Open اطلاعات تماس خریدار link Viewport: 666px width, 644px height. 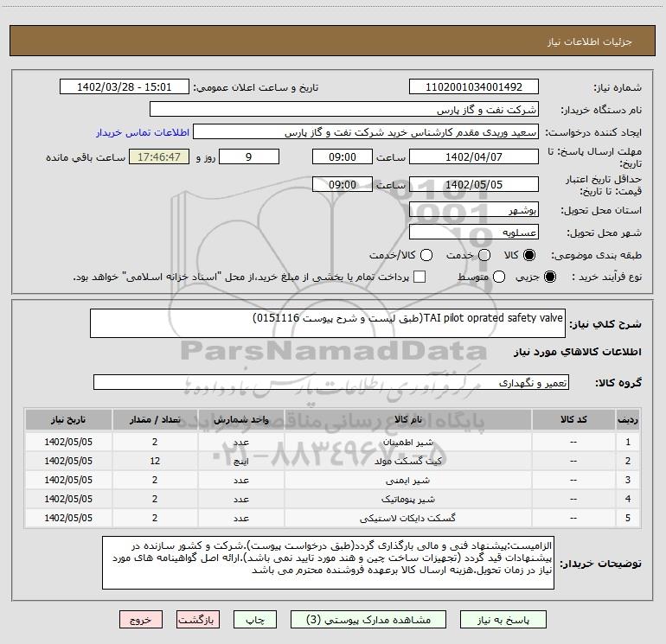[143, 132]
